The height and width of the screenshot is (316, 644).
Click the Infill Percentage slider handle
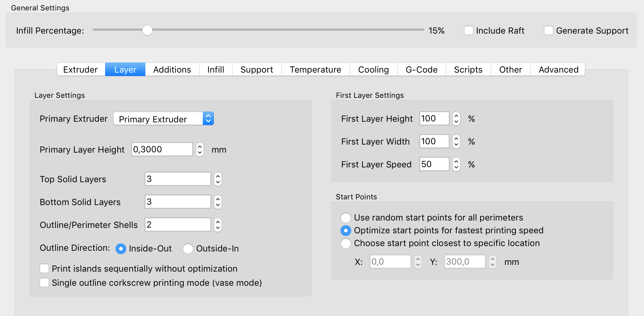click(x=147, y=30)
